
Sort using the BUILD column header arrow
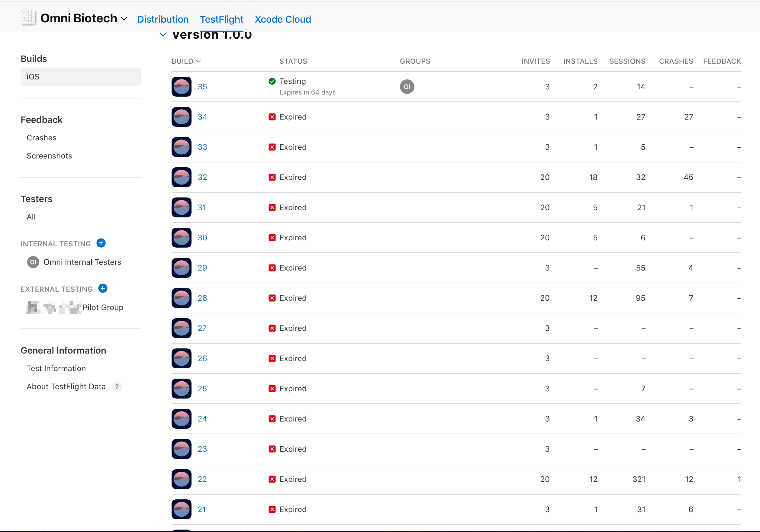click(198, 62)
